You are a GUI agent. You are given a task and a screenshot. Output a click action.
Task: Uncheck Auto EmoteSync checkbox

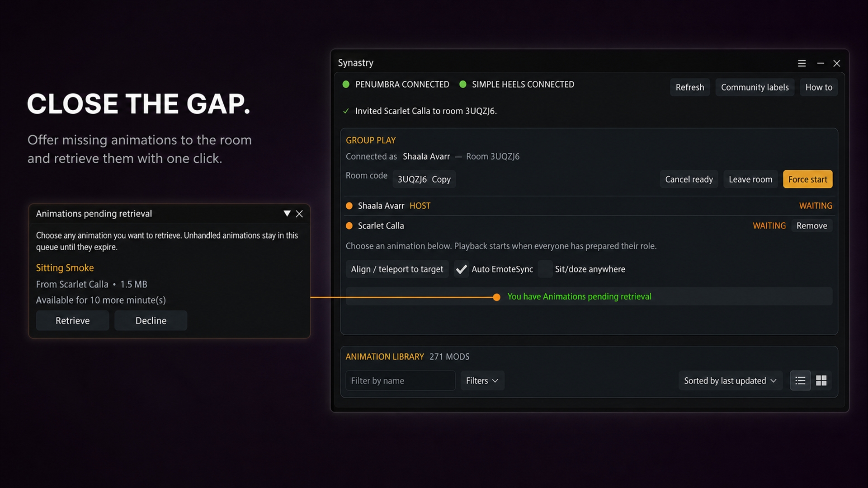click(462, 269)
